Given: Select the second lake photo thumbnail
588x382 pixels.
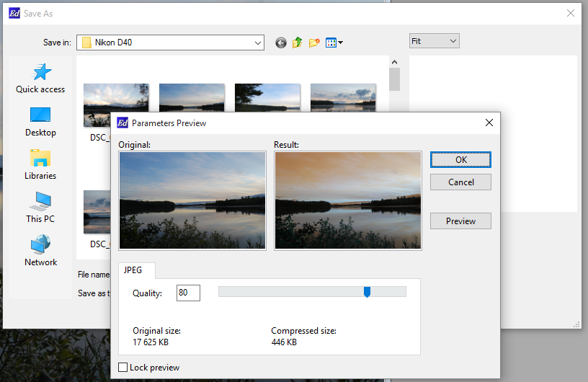Looking at the screenshot, I should click(192, 97).
